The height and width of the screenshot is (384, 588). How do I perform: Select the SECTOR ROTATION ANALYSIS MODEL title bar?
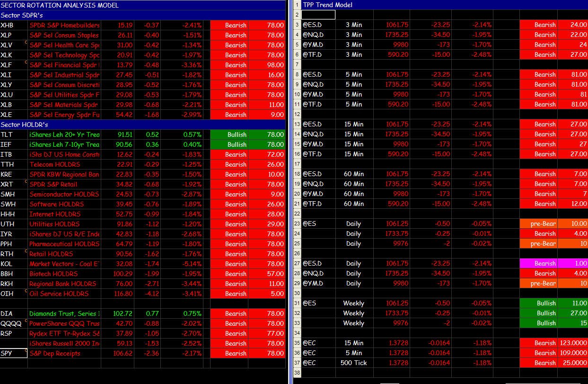(143, 5)
